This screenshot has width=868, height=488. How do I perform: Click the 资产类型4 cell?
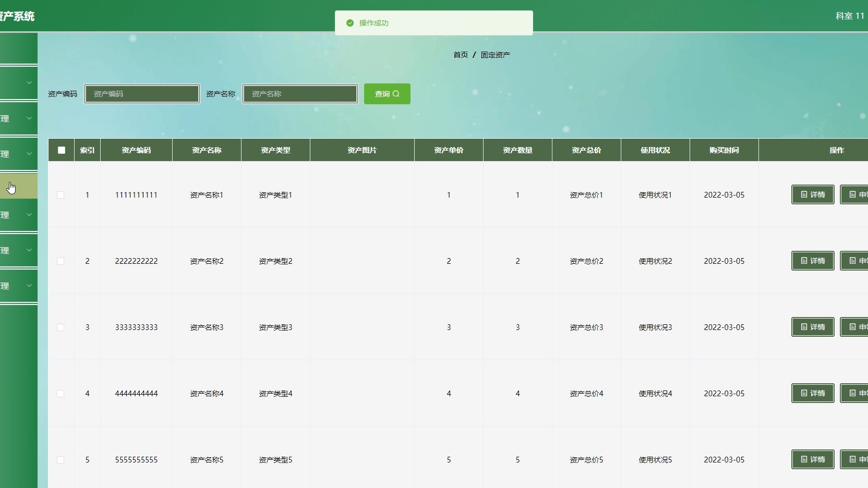[x=275, y=394]
